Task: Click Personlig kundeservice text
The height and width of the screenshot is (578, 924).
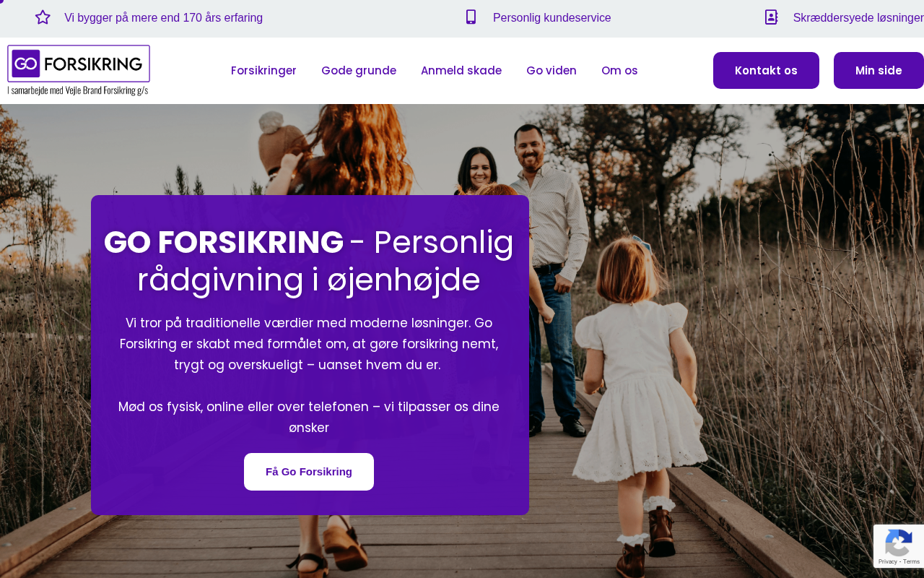Action: (x=552, y=17)
